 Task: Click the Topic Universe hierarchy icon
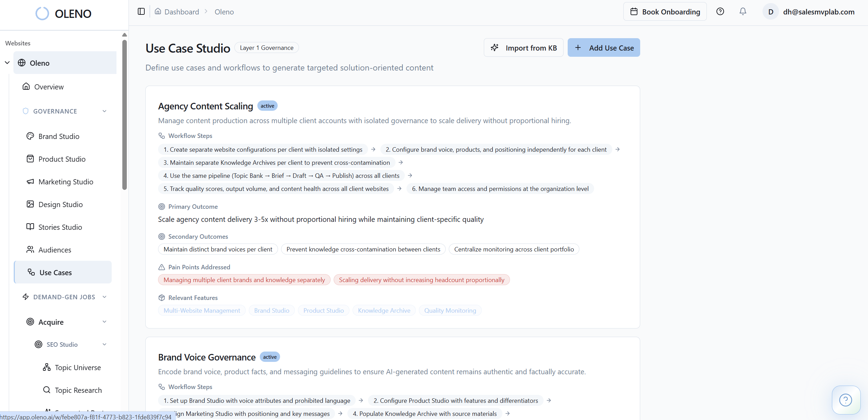[x=47, y=367]
